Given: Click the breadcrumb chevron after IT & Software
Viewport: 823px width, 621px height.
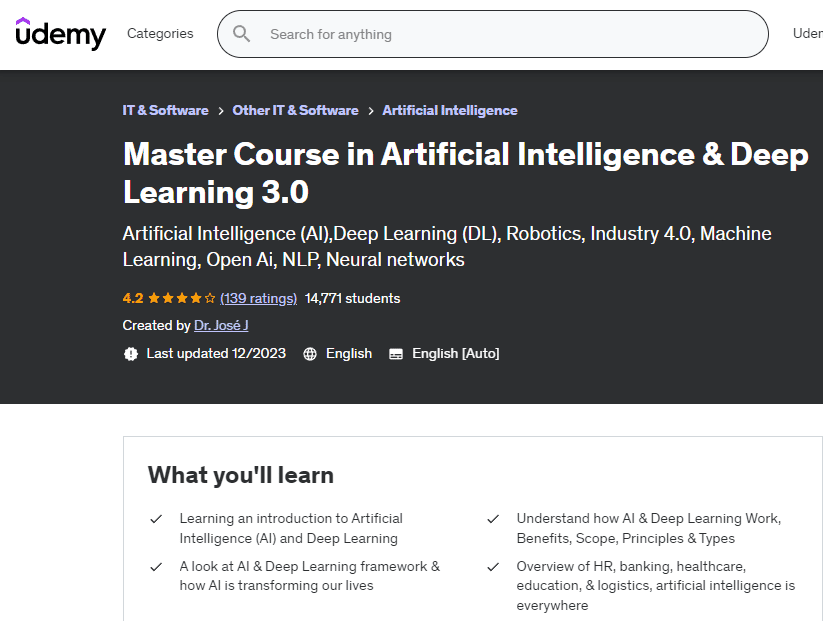Looking at the screenshot, I should pos(221,111).
